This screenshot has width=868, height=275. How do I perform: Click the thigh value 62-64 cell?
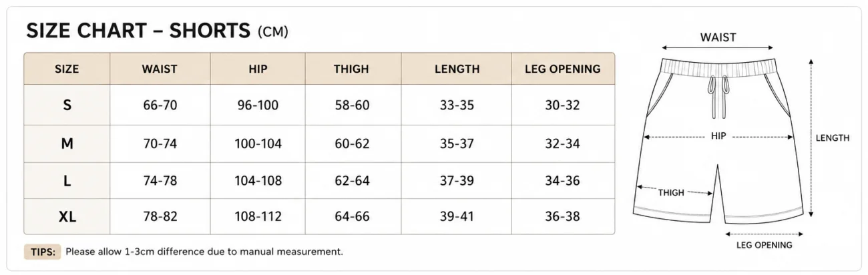(x=351, y=181)
